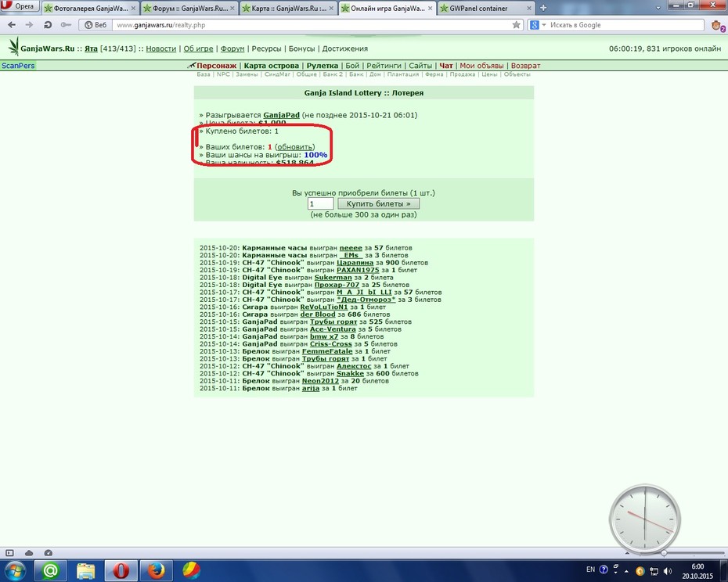Screen dimensions: 728x582
Task: Open the СиндМаг submenu link
Action: click(x=277, y=74)
